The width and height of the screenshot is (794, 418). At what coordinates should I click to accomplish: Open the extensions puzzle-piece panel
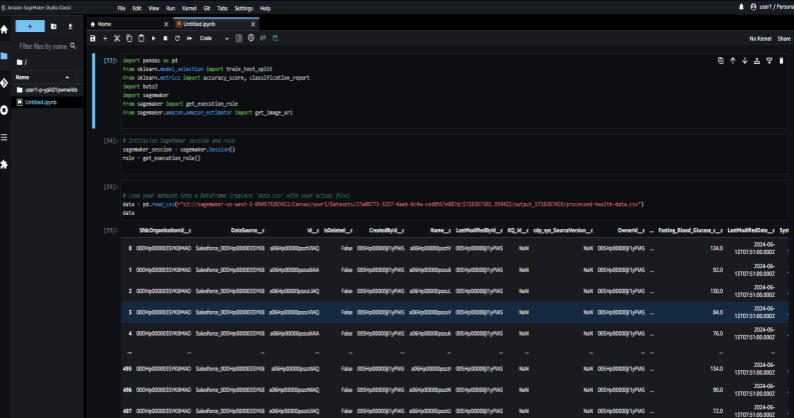pos(4,165)
